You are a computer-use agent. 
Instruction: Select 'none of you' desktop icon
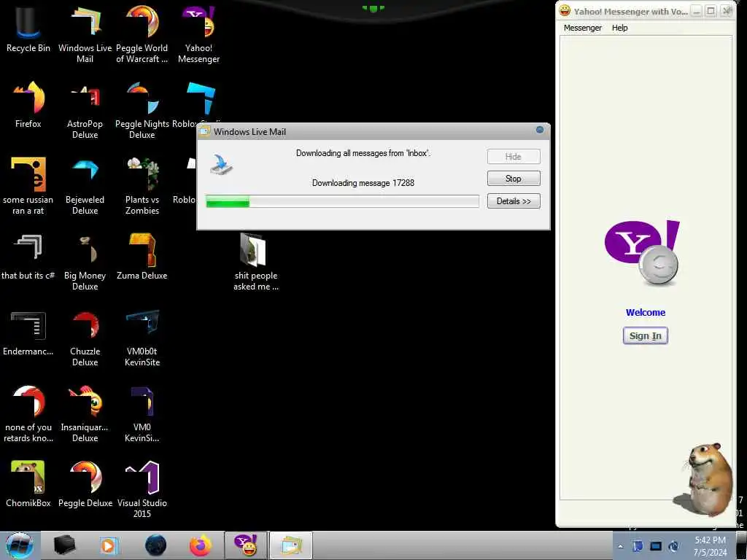click(x=28, y=414)
